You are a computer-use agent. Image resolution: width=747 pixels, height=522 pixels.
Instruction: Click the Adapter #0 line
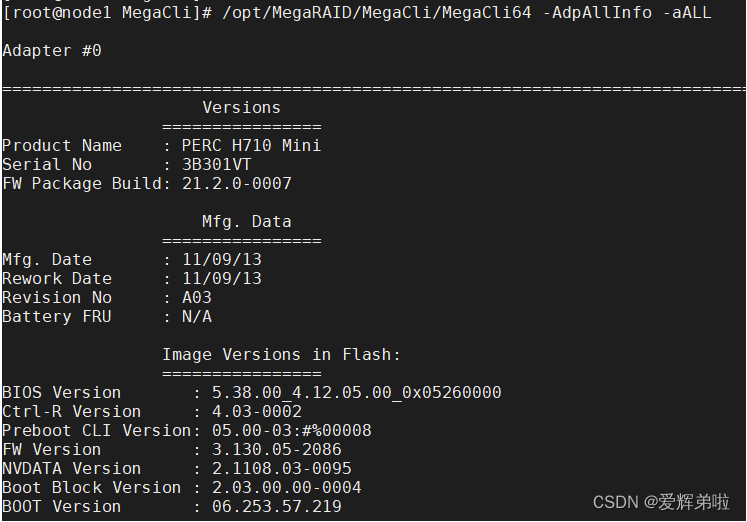[x=52, y=50]
